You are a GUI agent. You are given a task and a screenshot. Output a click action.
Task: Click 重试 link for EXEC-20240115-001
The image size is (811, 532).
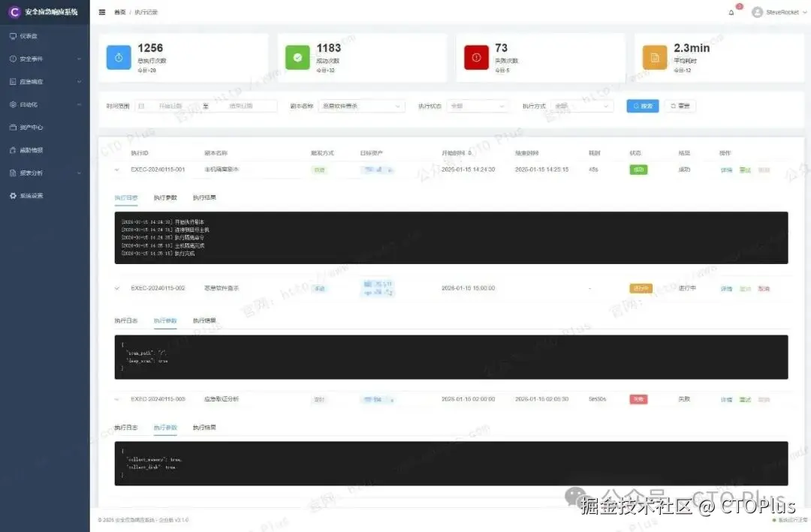coord(745,170)
